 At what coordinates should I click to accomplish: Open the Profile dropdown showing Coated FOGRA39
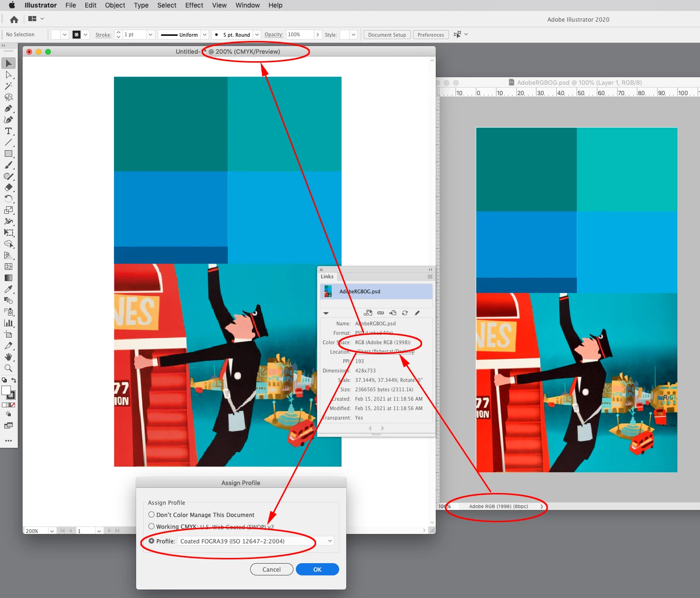point(256,541)
